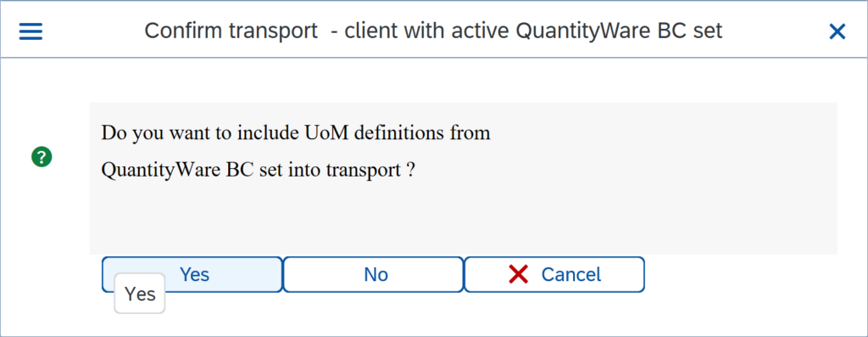Confirm by choosing the Yes button
Screen dimensions: 868x337
click(192, 274)
